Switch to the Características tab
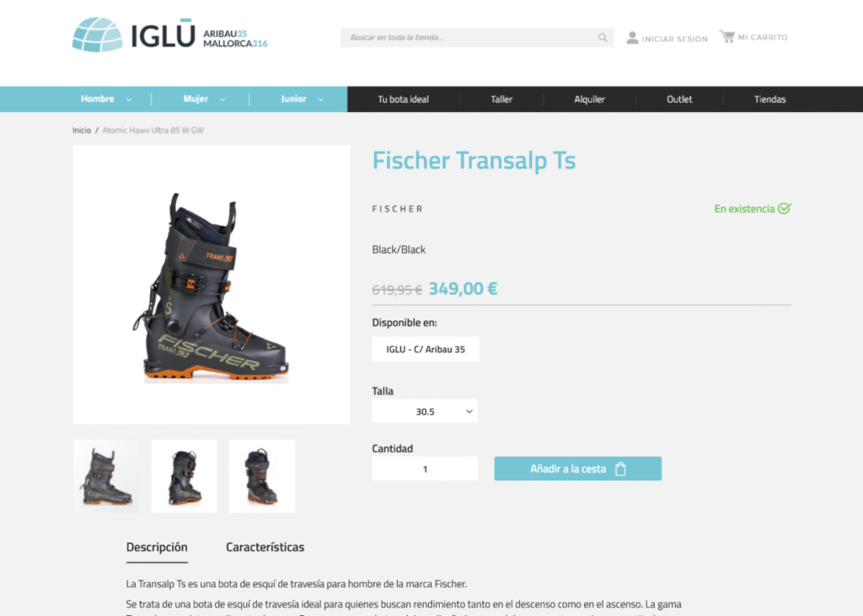 pos(265,547)
